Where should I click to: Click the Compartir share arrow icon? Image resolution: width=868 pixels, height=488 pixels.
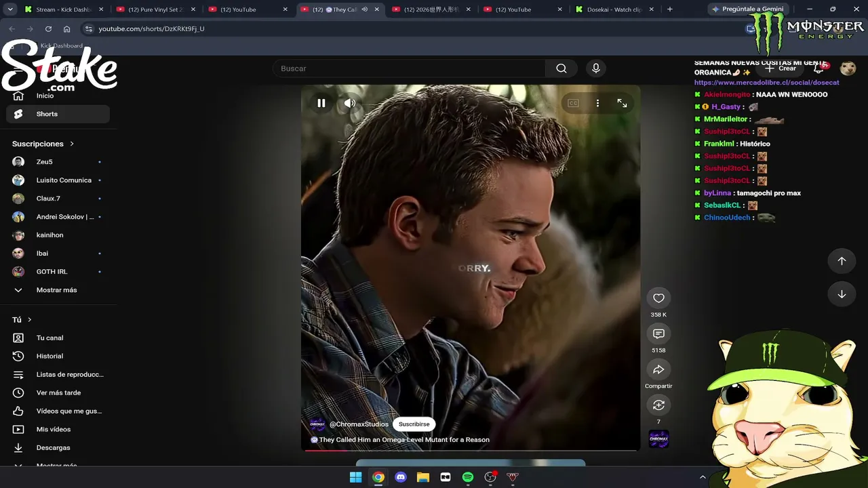point(658,369)
